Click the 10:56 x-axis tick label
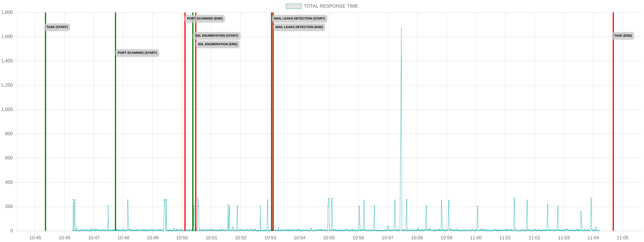 click(358, 238)
